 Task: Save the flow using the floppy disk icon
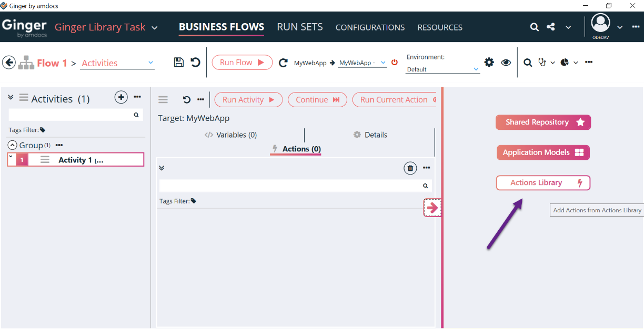(179, 63)
